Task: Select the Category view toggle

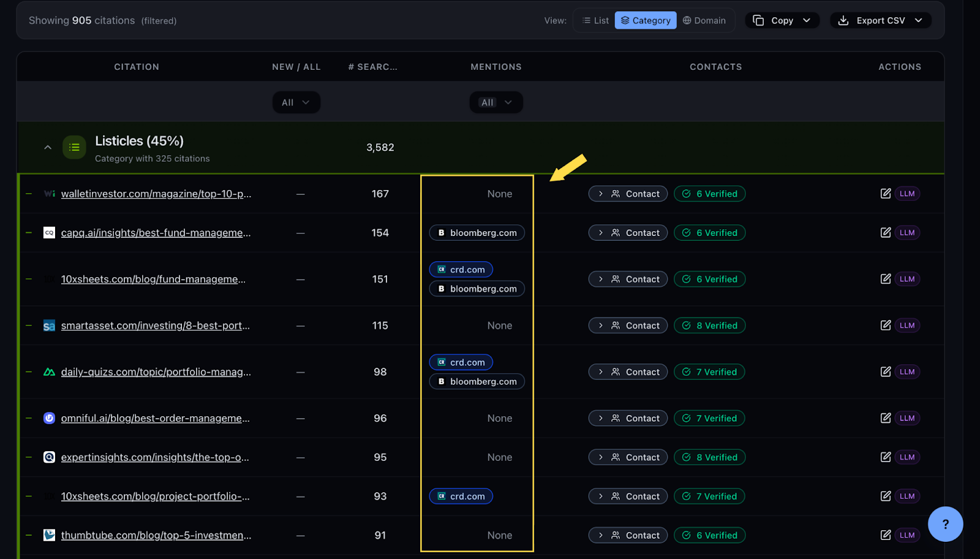Action: click(x=646, y=20)
